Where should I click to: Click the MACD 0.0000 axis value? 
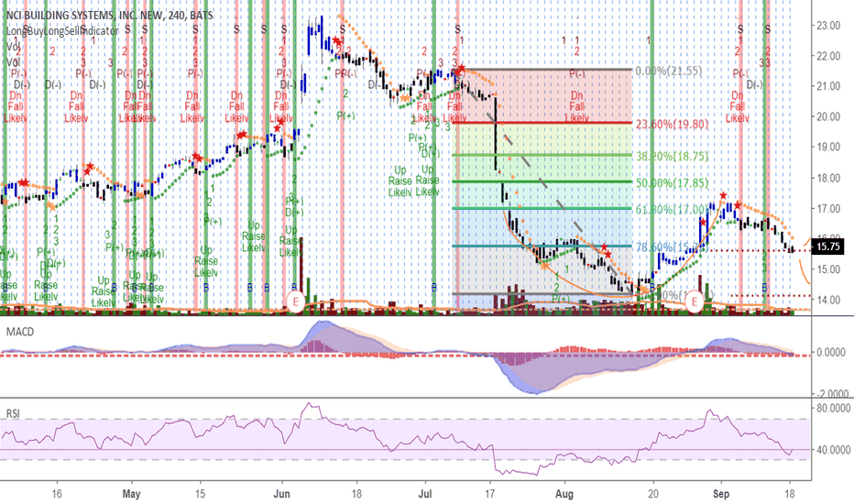[x=831, y=353]
